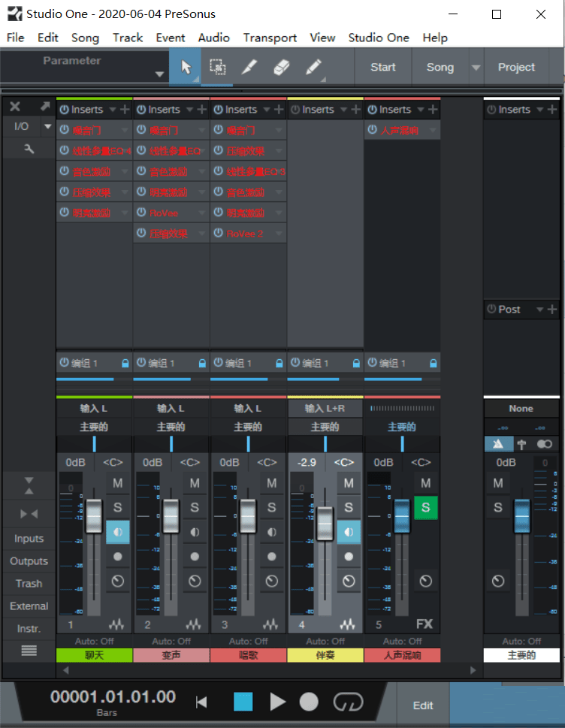The height and width of the screenshot is (728, 565).
Task: Open the Track menu
Action: (128, 38)
